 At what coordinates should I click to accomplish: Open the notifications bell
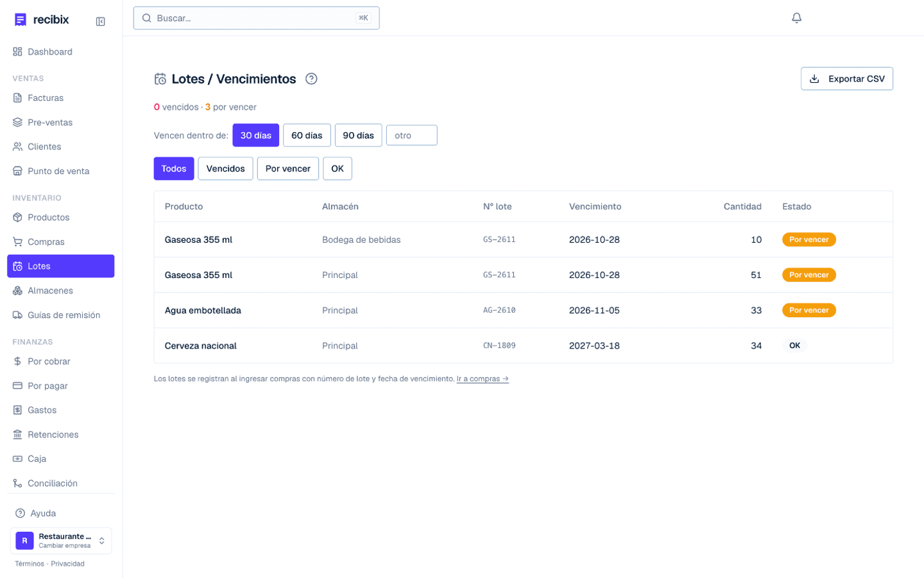(x=796, y=18)
